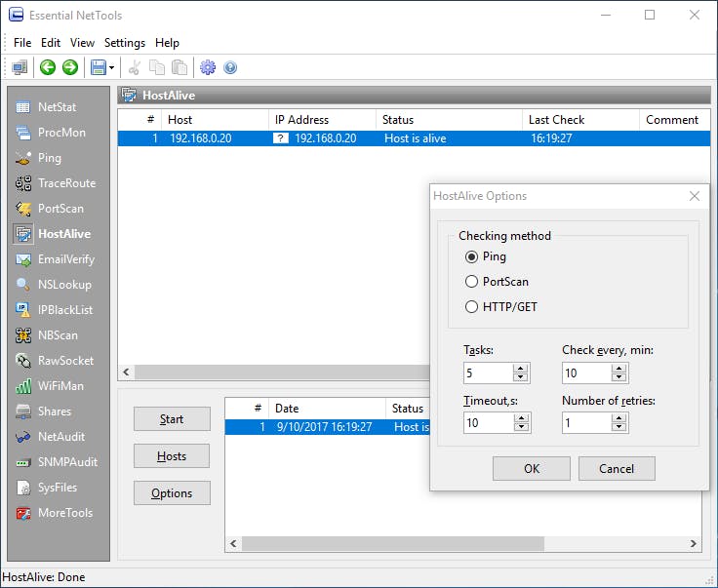The height and width of the screenshot is (588, 718).
Task: Click the computers icon at toolbar start
Action: pos(20,67)
